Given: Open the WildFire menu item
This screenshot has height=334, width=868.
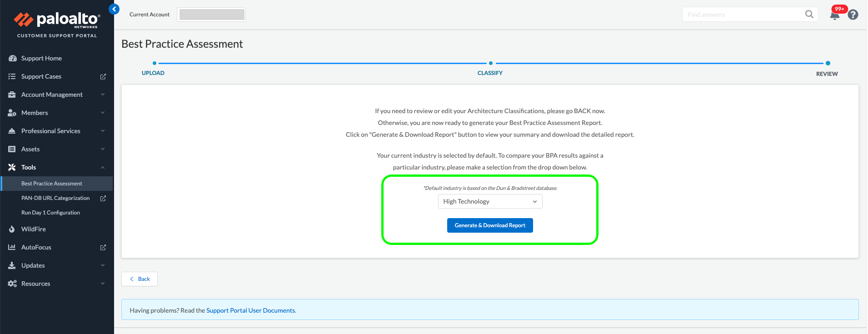Looking at the screenshot, I should tap(34, 229).
